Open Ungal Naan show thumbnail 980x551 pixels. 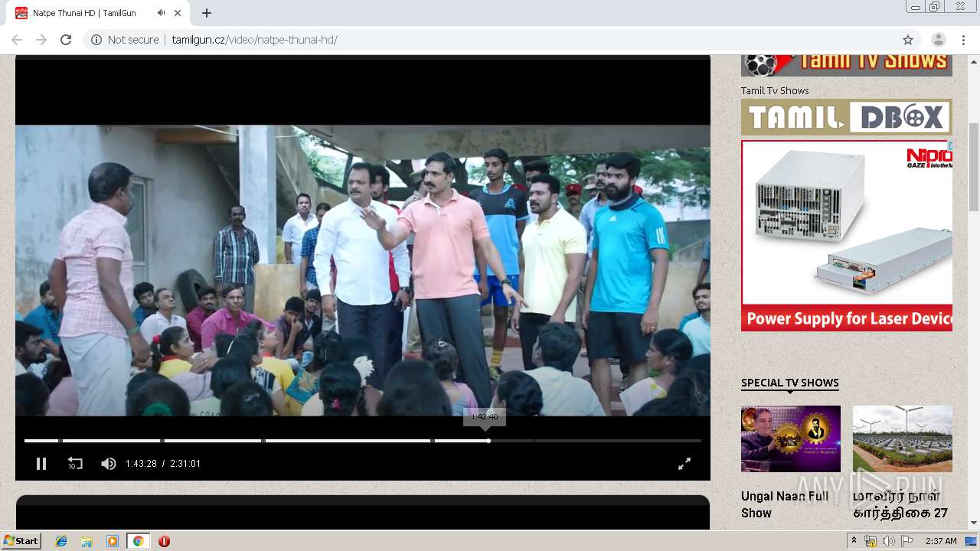click(791, 439)
